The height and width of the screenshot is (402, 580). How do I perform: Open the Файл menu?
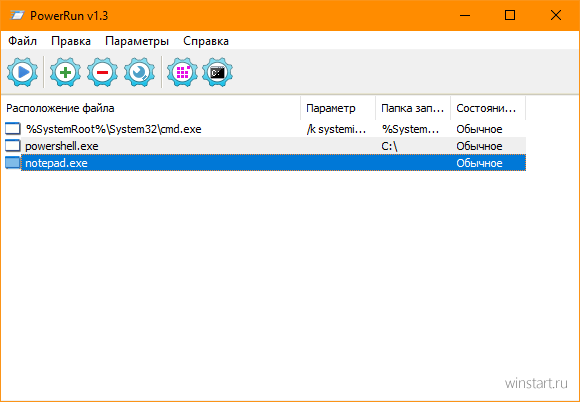(23, 41)
